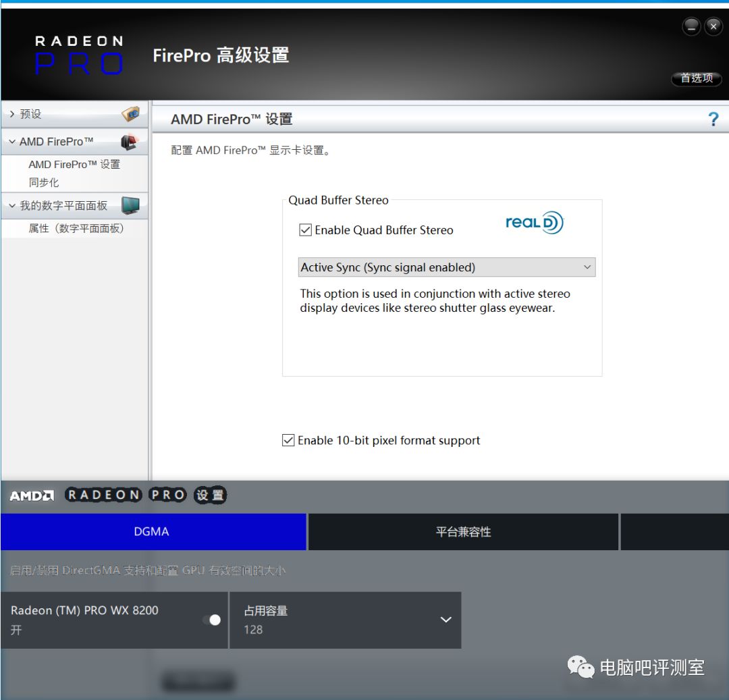
Task: Click the active stereo option description text
Action: tap(435, 301)
